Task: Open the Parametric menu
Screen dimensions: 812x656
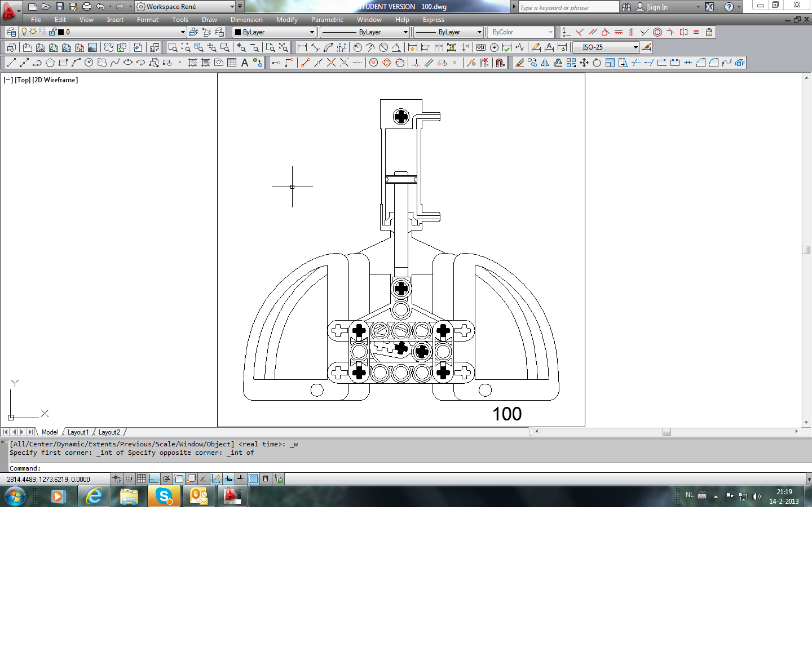Action: pyautogui.click(x=327, y=20)
